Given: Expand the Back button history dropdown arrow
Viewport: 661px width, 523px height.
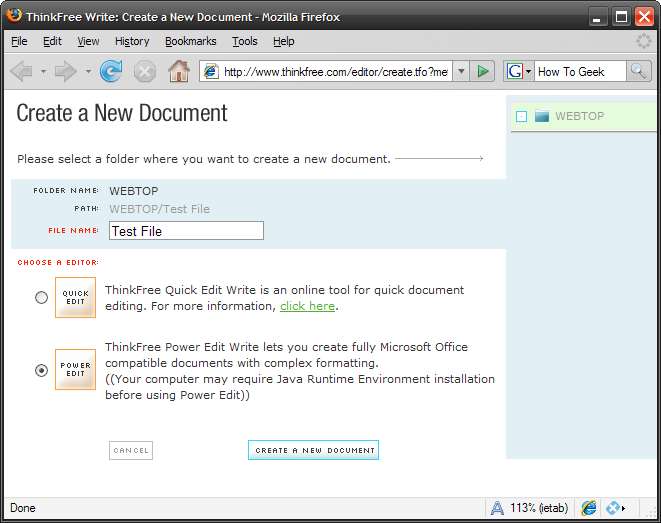Looking at the screenshot, I should 43,71.
